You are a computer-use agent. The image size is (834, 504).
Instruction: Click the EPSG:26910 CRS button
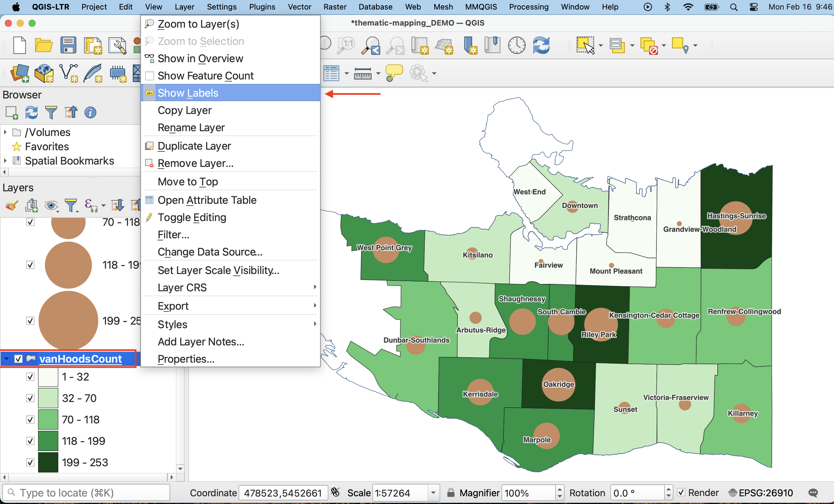tap(761, 493)
